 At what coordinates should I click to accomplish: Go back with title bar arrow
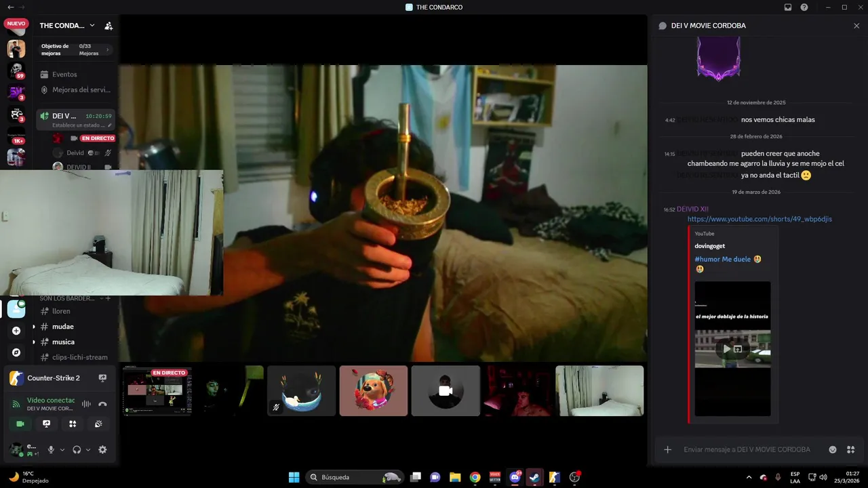click(10, 7)
